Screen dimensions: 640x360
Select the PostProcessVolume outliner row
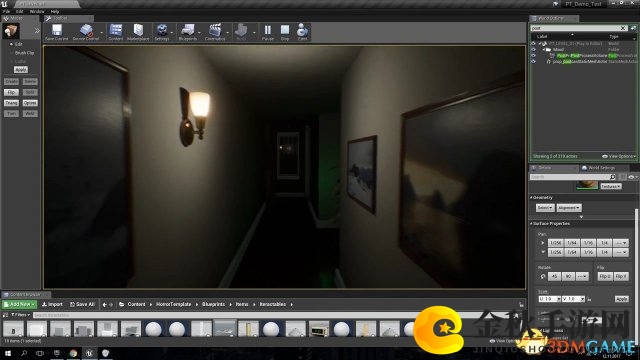pos(584,56)
